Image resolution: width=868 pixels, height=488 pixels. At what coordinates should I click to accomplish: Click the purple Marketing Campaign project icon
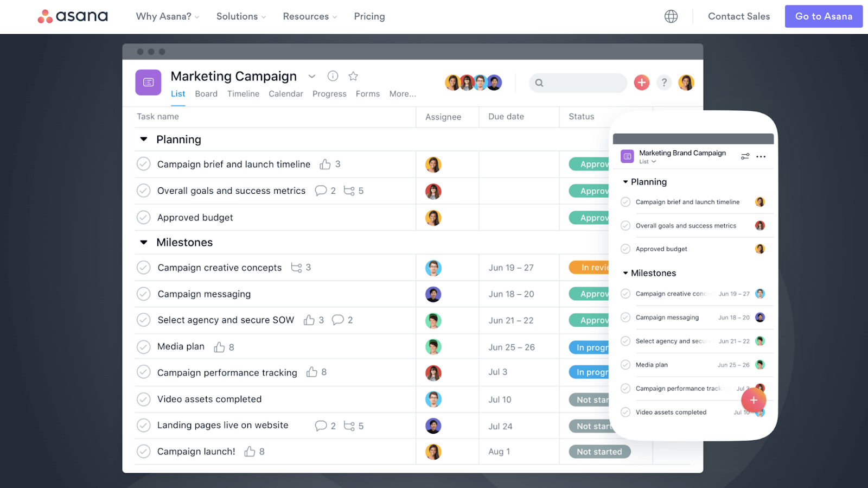click(148, 83)
